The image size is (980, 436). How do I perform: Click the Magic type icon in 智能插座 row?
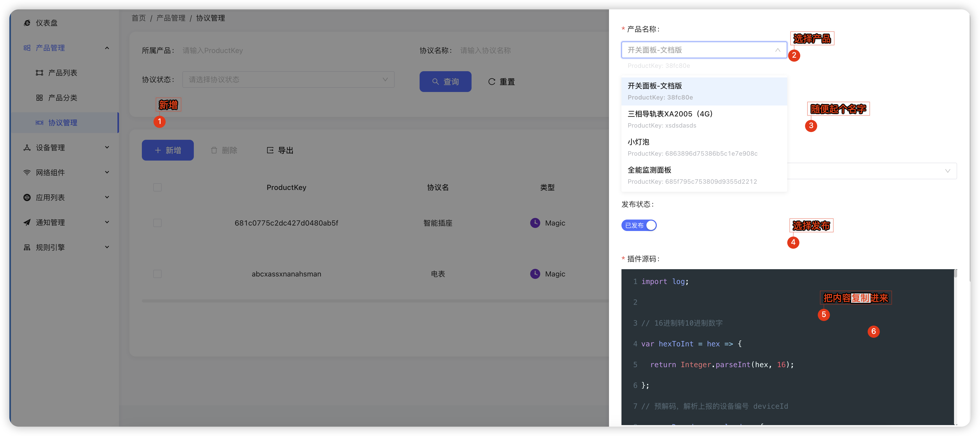point(535,223)
